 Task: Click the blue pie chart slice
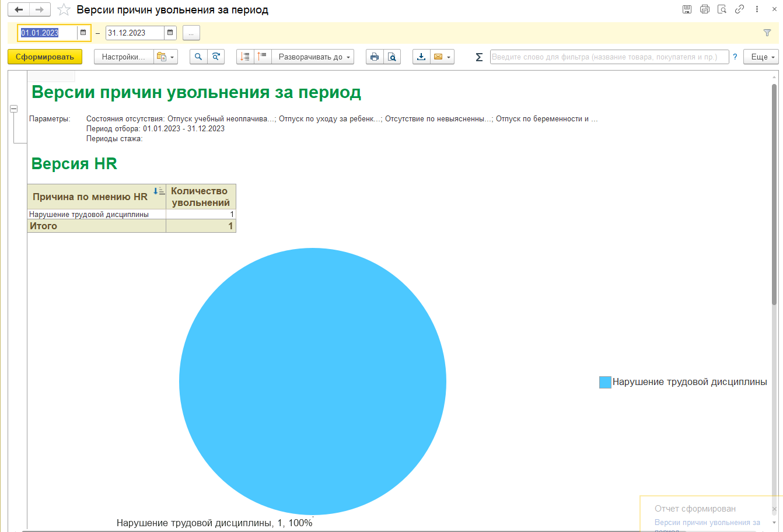click(x=313, y=381)
